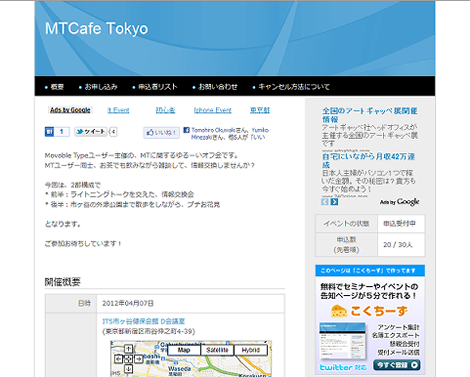
Task: Follow the Iphone Event ad link
Action: (x=213, y=110)
